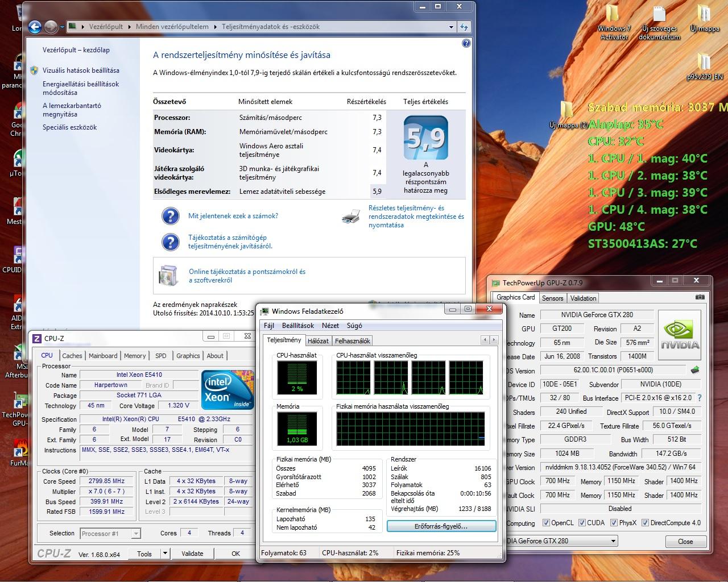Open the 'Speciális eszközök' link

[x=70, y=127]
